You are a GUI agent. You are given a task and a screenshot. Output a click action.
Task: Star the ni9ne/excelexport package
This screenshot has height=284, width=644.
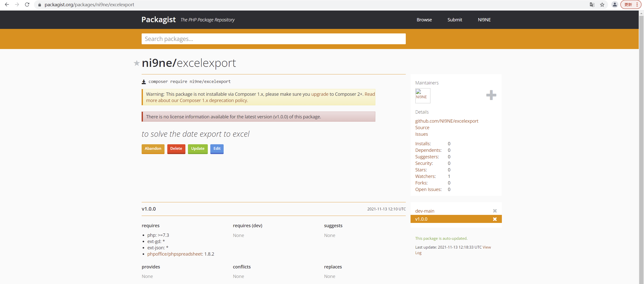[137, 63]
